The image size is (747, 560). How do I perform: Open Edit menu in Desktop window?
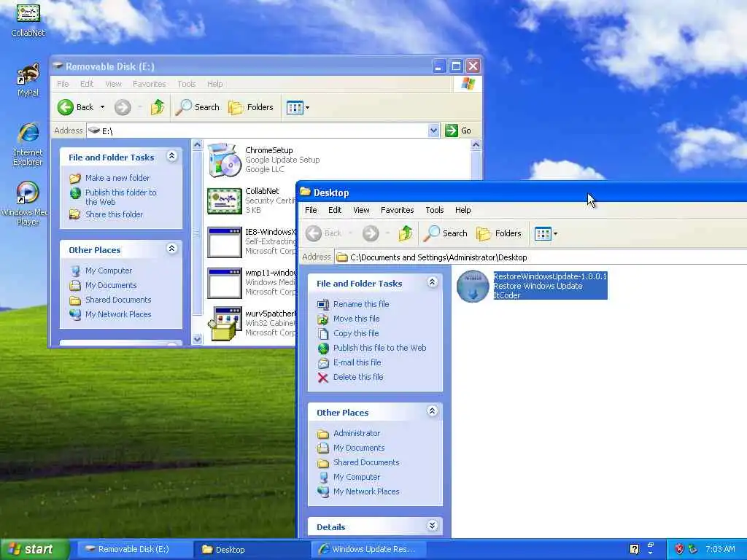(x=335, y=210)
